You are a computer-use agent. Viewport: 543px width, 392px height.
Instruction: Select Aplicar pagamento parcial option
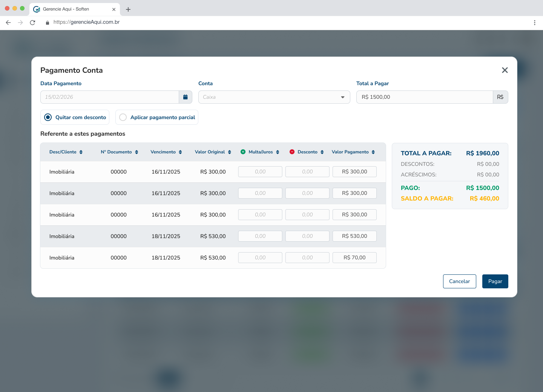(x=123, y=117)
